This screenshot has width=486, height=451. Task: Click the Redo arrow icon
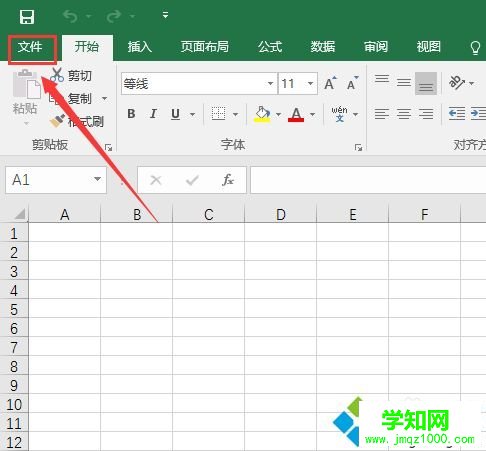(114, 16)
